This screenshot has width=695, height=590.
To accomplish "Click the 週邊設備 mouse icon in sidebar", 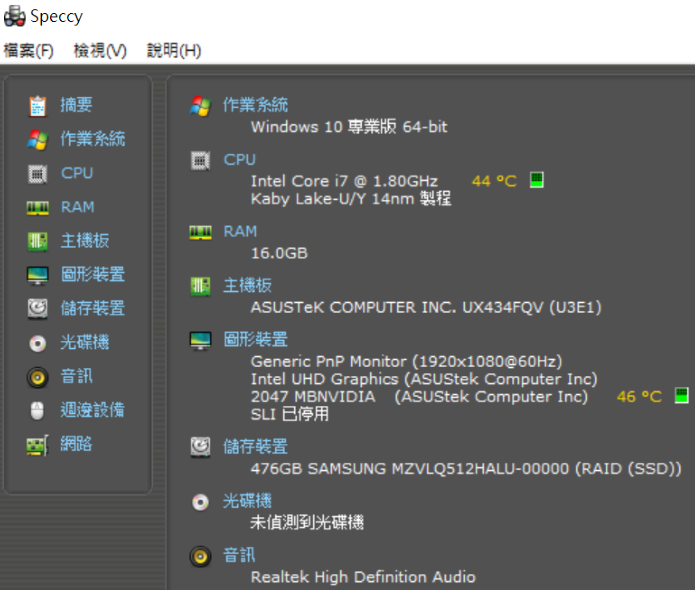I will tap(38, 411).
